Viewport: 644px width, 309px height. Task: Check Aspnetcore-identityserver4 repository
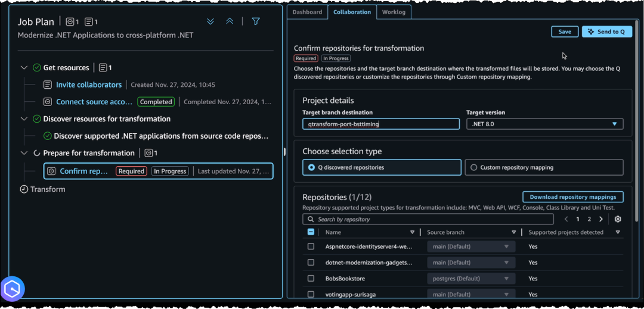(x=311, y=246)
